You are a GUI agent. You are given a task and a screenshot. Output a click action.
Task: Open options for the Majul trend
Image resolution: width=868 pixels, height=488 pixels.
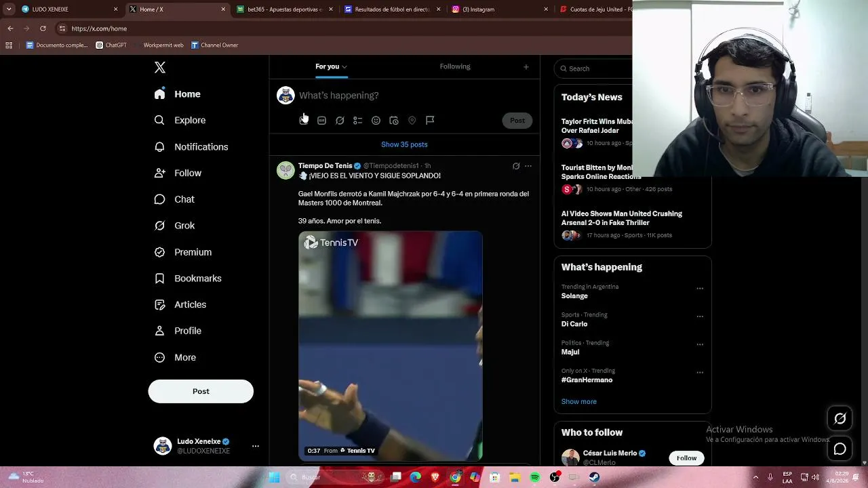click(700, 344)
